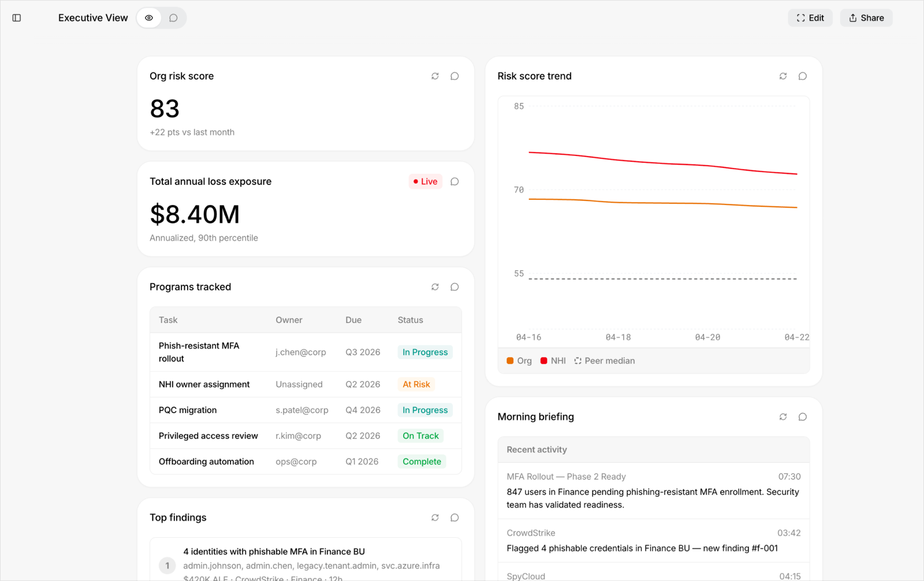Sort by Task column header
Image resolution: width=924 pixels, height=581 pixels.
coord(168,320)
